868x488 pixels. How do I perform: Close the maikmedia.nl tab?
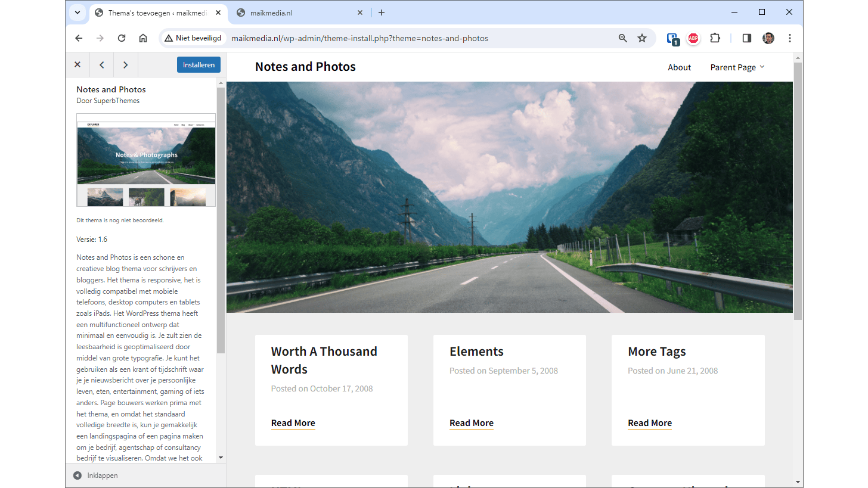[360, 13]
